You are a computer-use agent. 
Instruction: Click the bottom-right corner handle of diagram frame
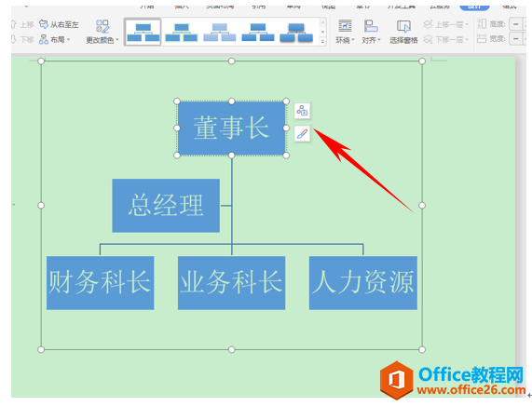[x=422, y=349]
